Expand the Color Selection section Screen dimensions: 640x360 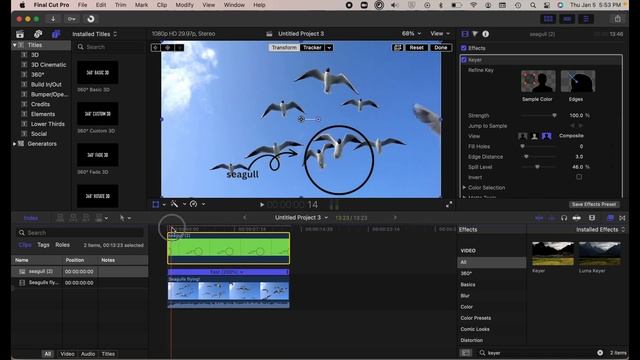coord(464,188)
